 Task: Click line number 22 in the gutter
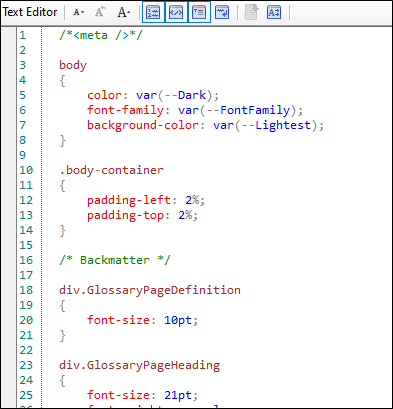click(26, 350)
